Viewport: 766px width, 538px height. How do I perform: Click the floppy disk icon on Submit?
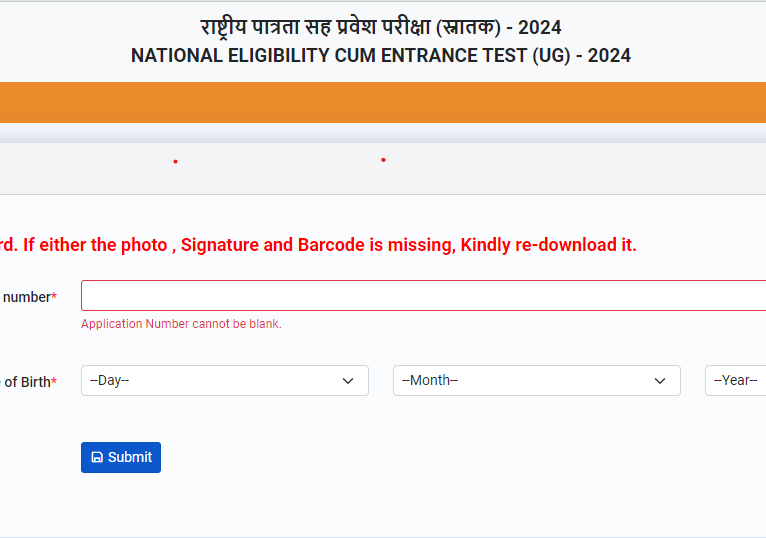[x=97, y=457]
